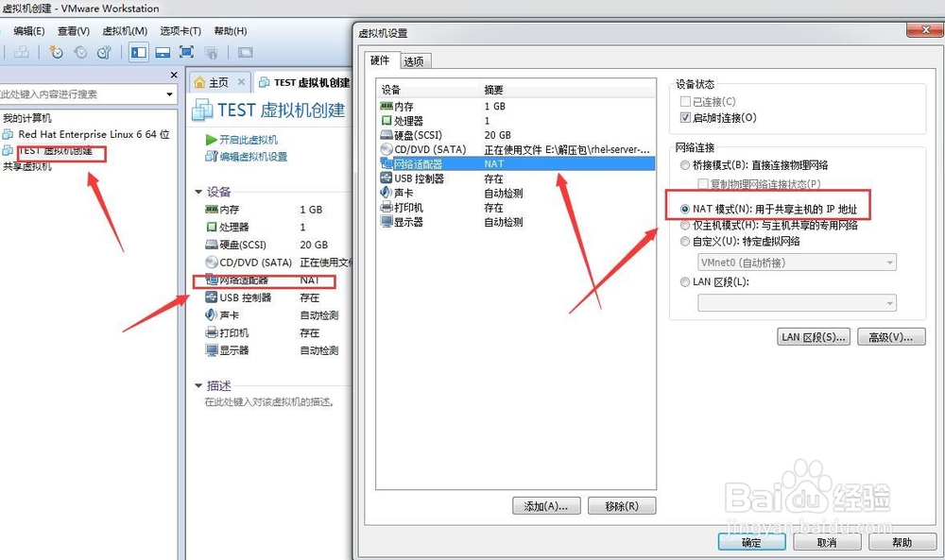Collapse the 设备 section in main window
Viewport: 945px width, 560px height.
(198, 192)
